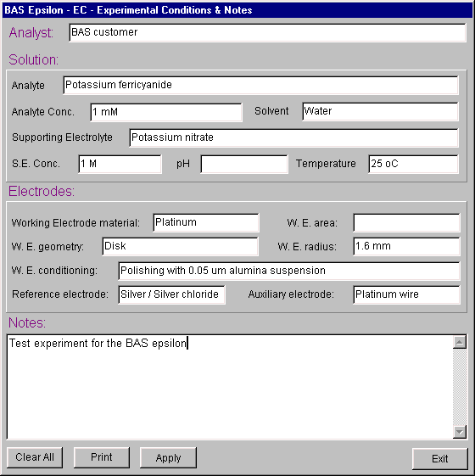Focus the Supporting Electrolyte field
Screen dimensions: 475x476
tap(293, 137)
